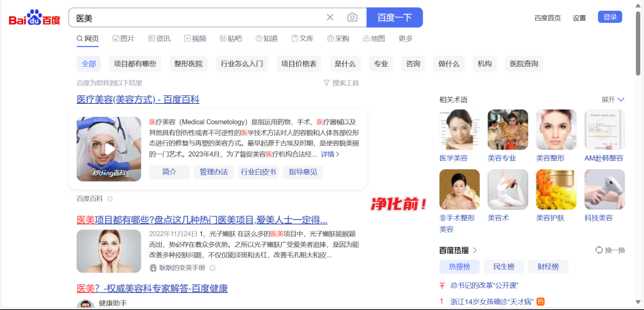Open 百度热搜 heading arrow
Screen dimensions: 644x310
[475, 250]
